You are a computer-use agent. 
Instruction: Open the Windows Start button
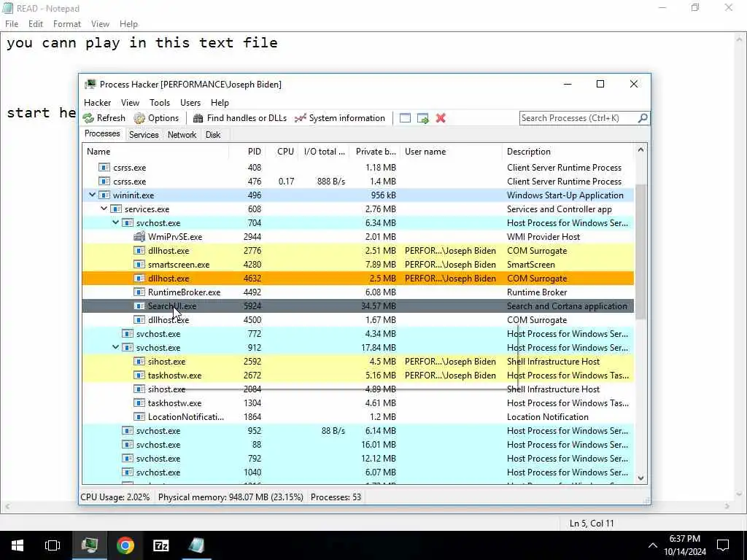(18, 545)
